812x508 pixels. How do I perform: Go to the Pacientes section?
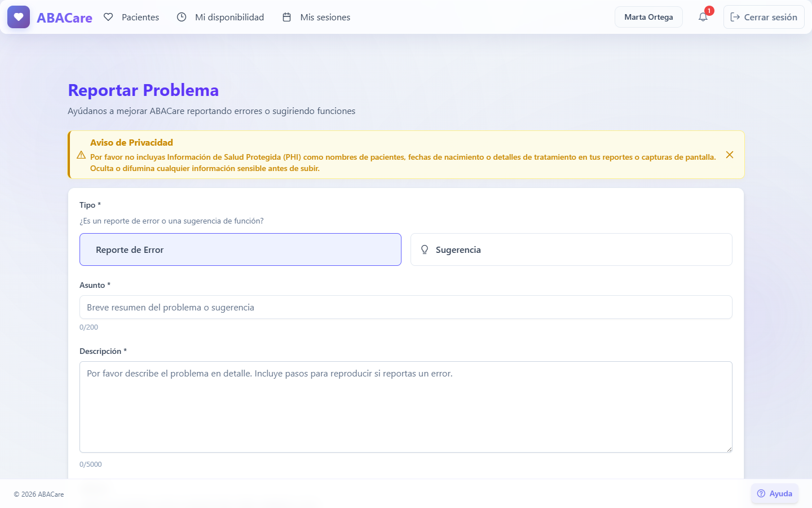[131, 17]
